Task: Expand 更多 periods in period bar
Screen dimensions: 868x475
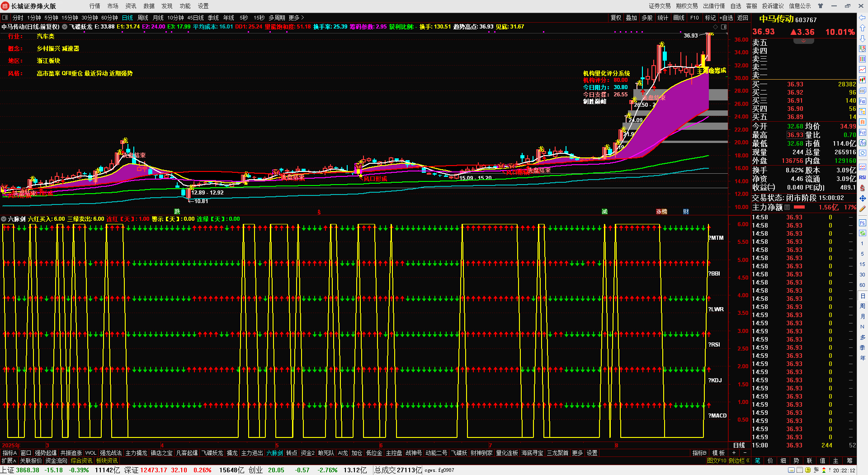Action: tap(296, 18)
